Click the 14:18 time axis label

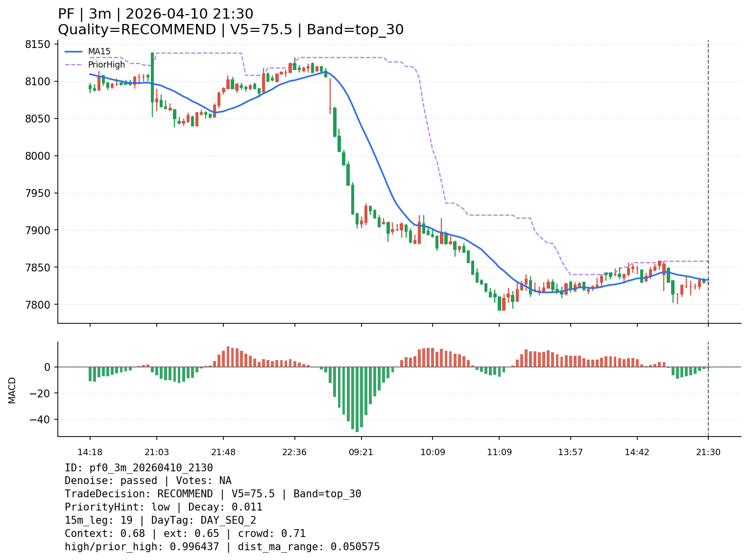(x=90, y=452)
